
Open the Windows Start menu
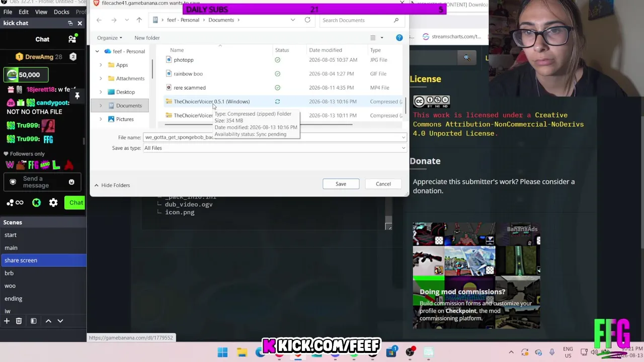pos(222,352)
